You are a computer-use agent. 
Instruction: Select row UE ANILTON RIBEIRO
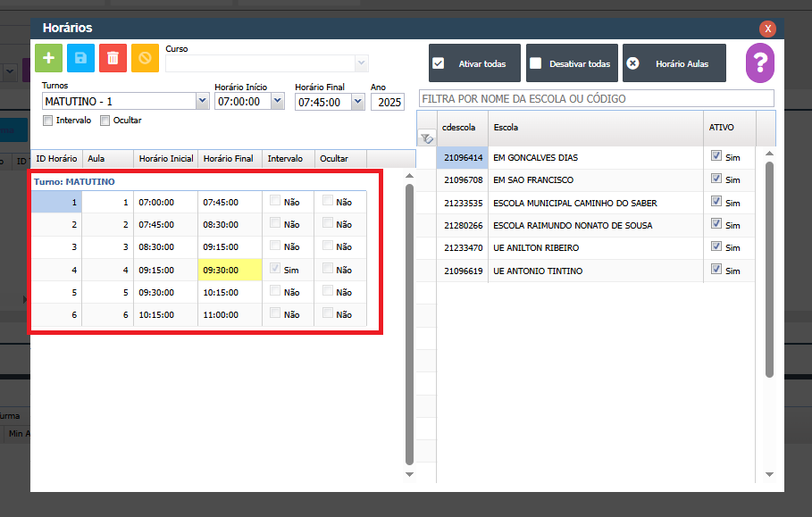[x=596, y=248]
